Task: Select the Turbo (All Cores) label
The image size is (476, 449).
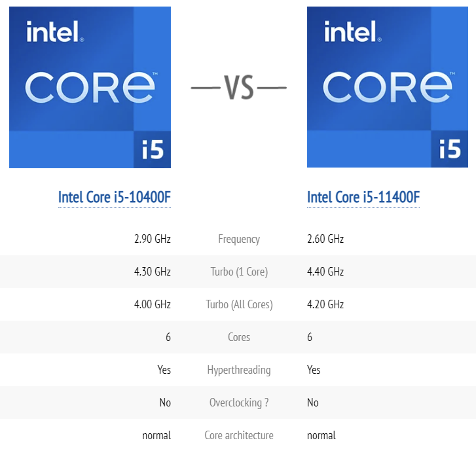Action: tap(239, 304)
